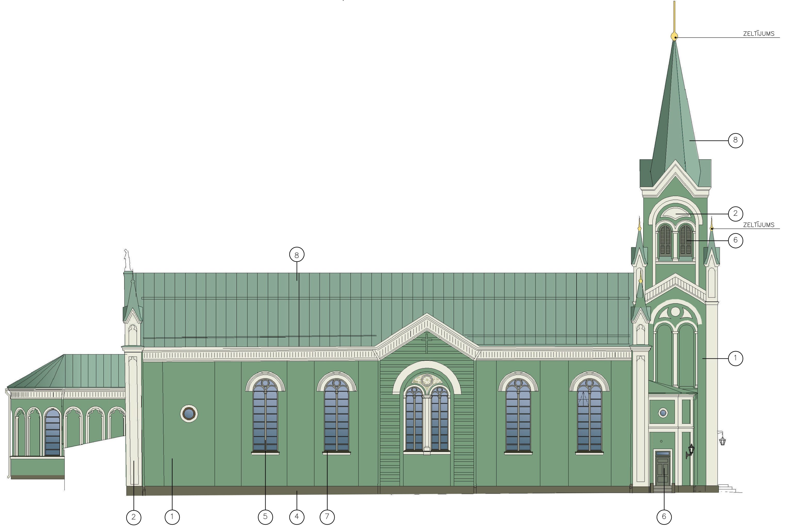Image resolution: width=786 pixels, height=532 pixels.
Task: Click bottom callout circle 6 under entrance door
Action: 664,517
